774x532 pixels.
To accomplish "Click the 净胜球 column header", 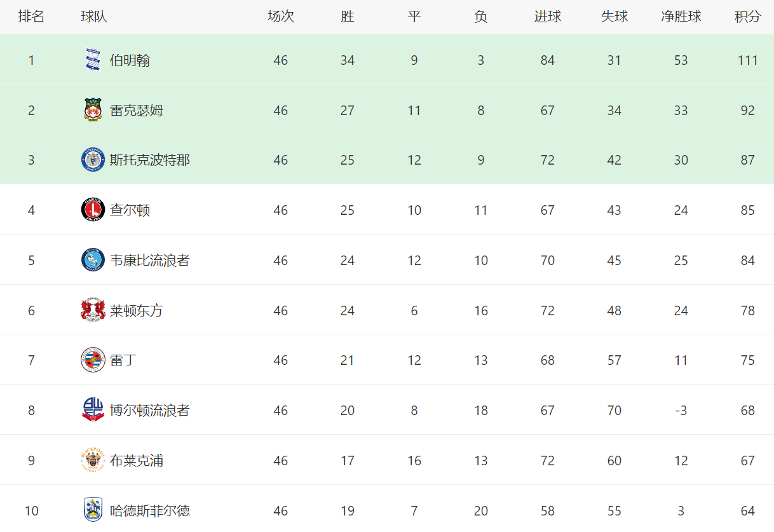I will click(681, 17).
